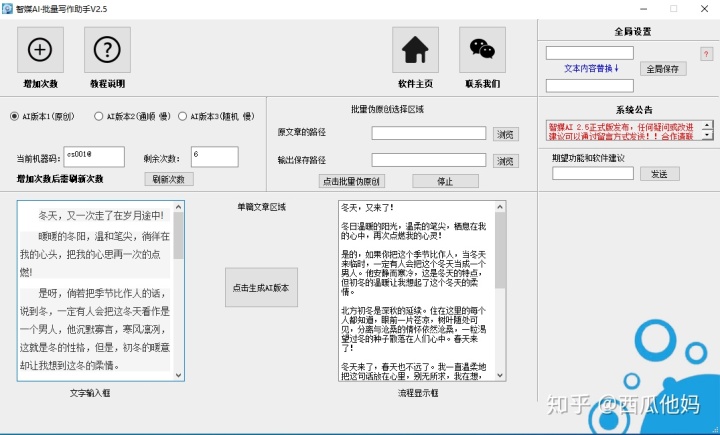Screen dimensions: 720x435
Task: Click 流程显示框 scrollbar up arrow
Action: pyautogui.click(x=500, y=207)
